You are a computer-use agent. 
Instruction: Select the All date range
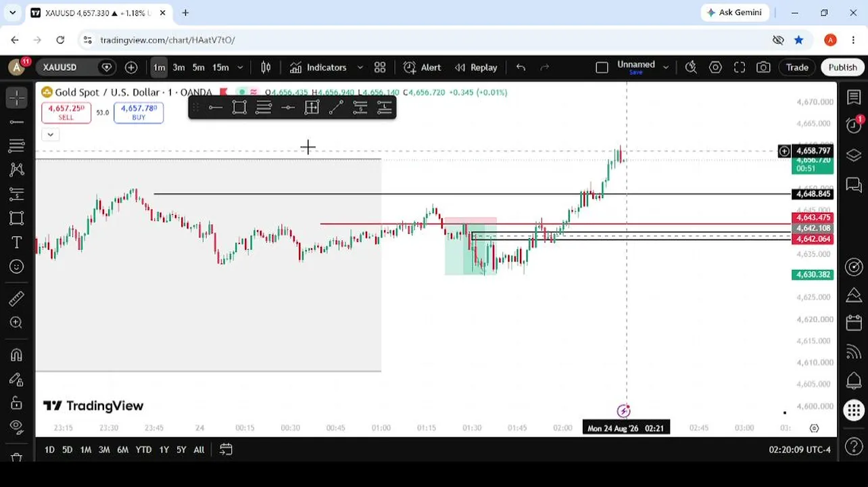(x=199, y=449)
